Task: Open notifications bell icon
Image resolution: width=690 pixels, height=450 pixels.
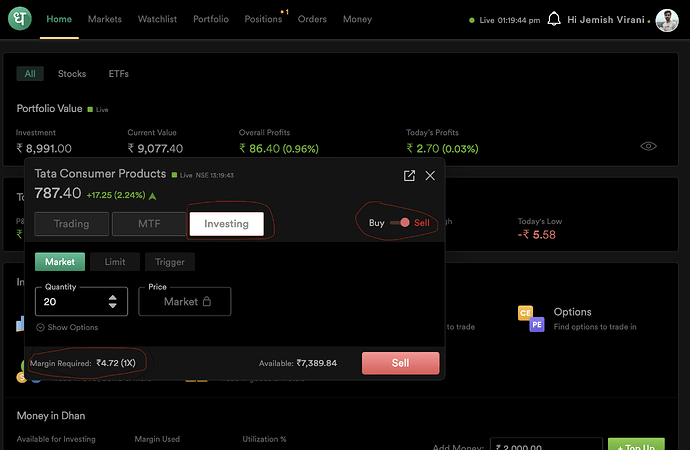Action: 553,20
